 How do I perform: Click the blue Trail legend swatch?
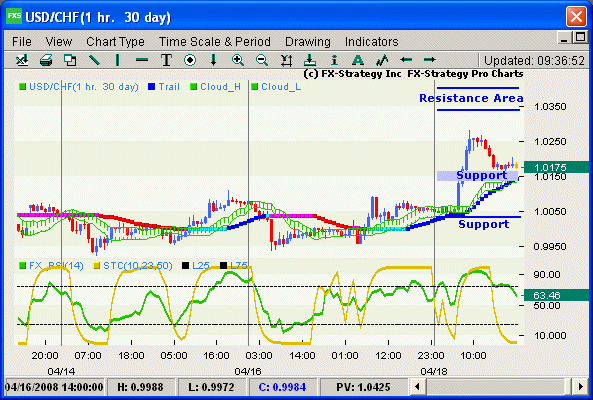tap(152, 87)
